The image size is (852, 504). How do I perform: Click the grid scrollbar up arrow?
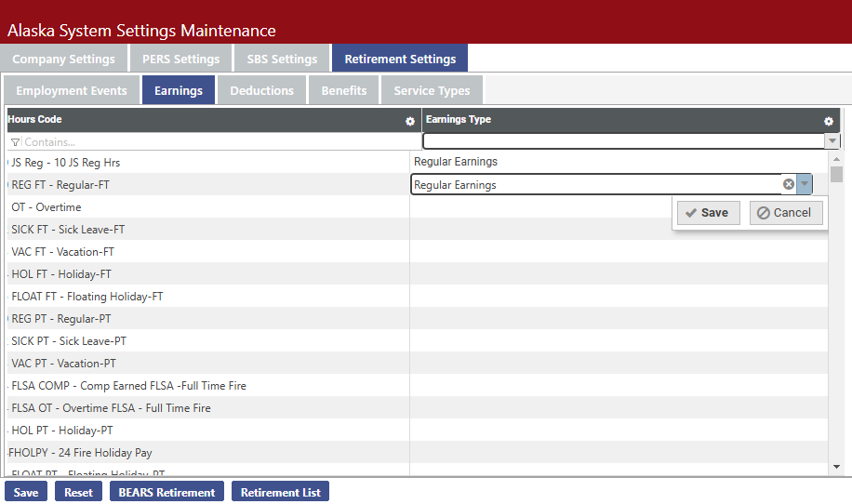pos(836,159)
